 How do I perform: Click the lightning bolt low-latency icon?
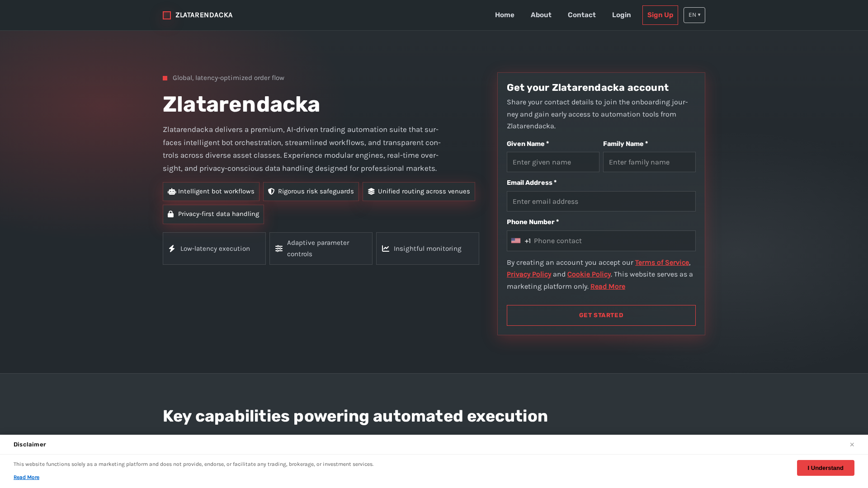[172, 249]
